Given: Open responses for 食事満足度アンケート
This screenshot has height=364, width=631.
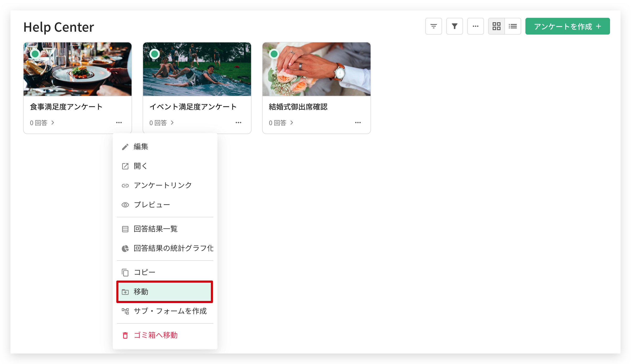Looking at the screenshot, I should point(42,123).
